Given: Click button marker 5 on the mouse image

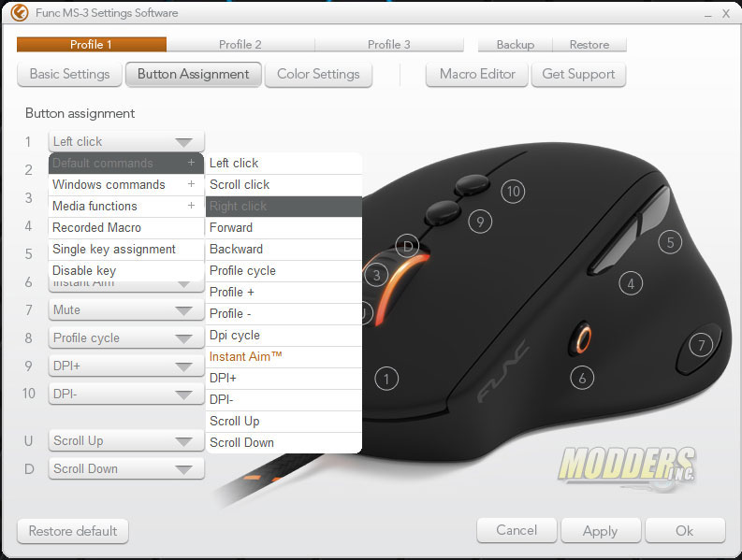Looking at the screenshot, I should (670, 242).
